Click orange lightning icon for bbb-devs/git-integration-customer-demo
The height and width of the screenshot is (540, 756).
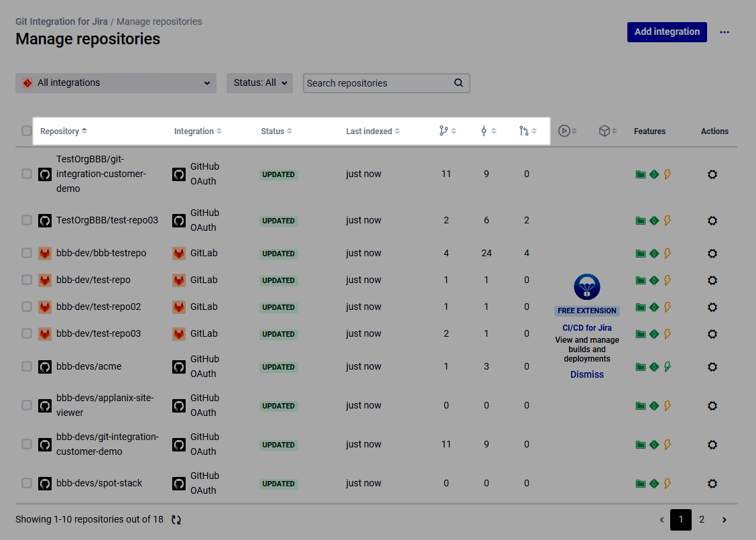pyautogui.click(x=668, y=445)
